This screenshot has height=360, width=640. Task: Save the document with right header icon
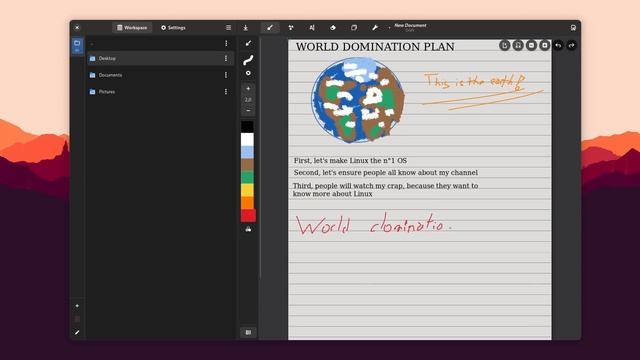573,28
